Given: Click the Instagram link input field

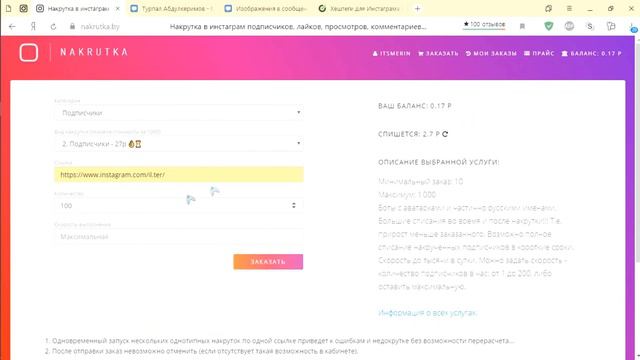Looking at the screenshot, I should click(179, 175).
